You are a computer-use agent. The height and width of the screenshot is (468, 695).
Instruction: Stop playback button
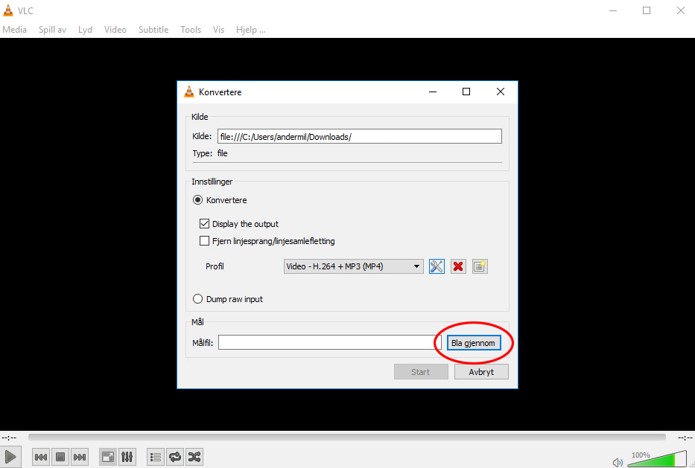pos(60,456)
